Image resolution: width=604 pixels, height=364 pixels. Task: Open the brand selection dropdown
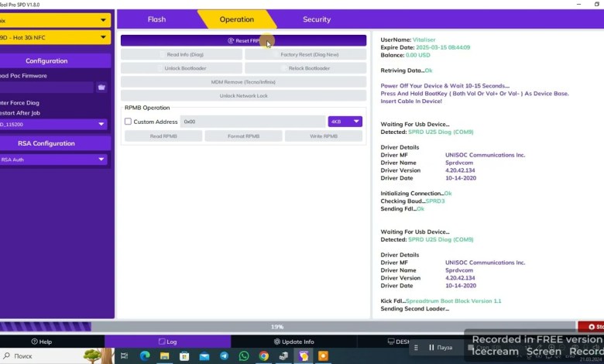click(x=54, y=20)
